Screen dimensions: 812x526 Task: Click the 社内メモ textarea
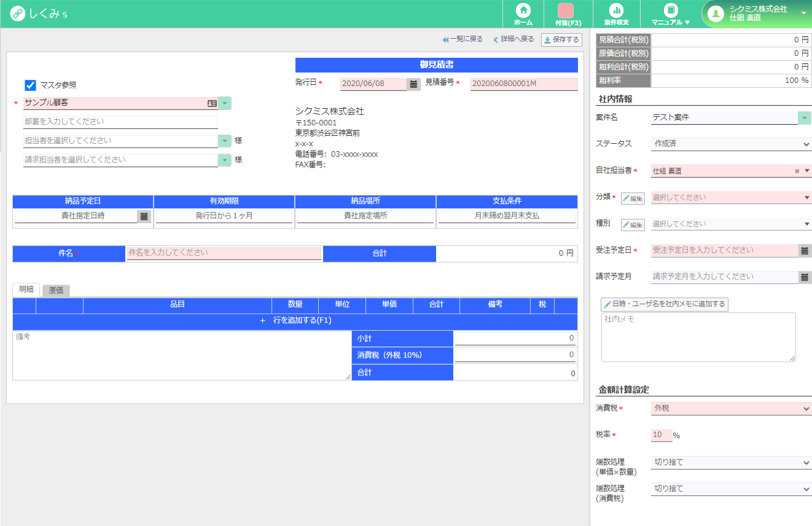[x=698, y=337]
